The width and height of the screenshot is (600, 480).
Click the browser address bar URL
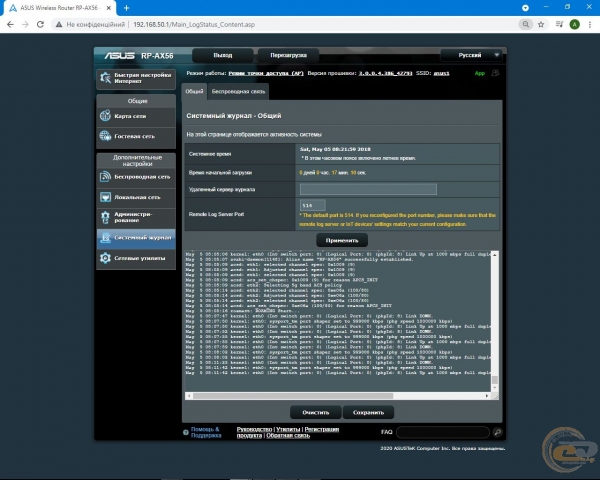click(194, 24)
